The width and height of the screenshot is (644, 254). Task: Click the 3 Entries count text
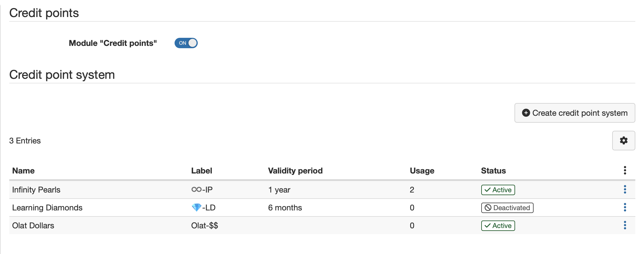(x=25, y=141)
